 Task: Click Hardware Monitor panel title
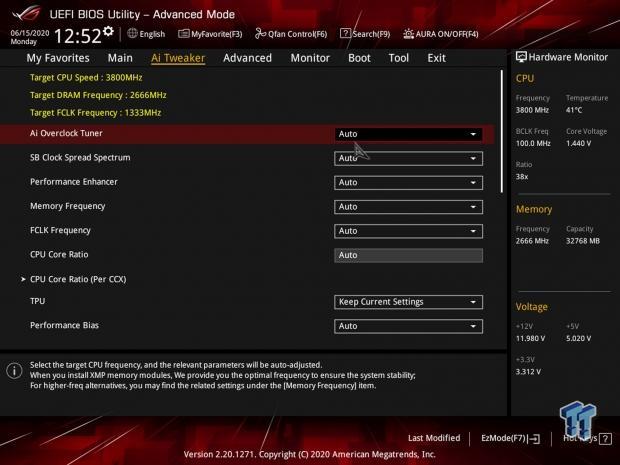click(562, 57)
